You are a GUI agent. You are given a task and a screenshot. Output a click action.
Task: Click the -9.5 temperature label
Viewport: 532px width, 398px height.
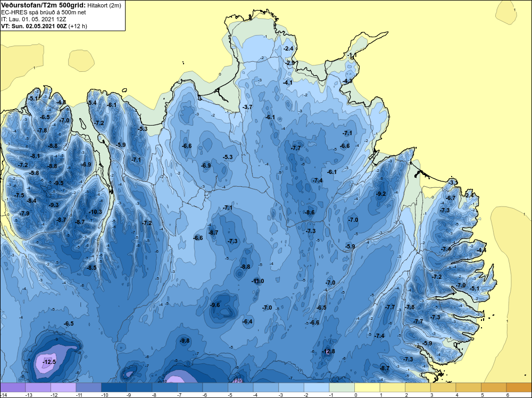pos(59,183)
